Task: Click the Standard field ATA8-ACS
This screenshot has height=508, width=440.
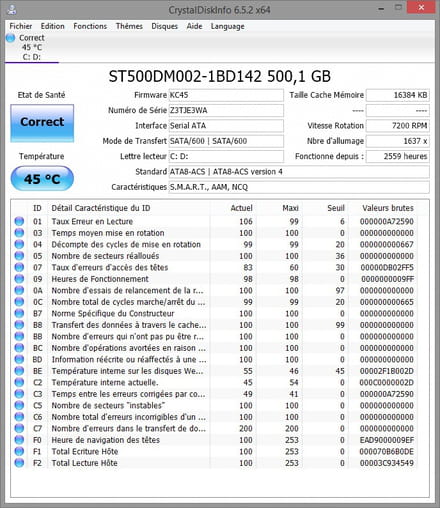Action: 299,172
